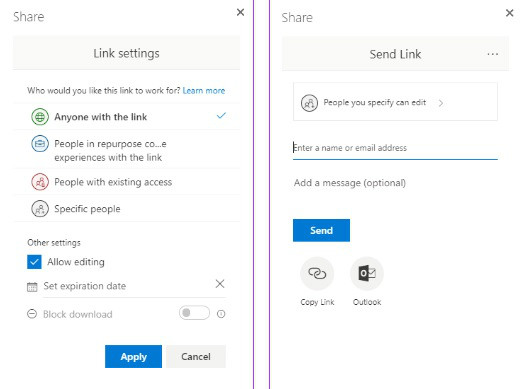
Task: Click the Add a message (optional) field
Action: 395,183
